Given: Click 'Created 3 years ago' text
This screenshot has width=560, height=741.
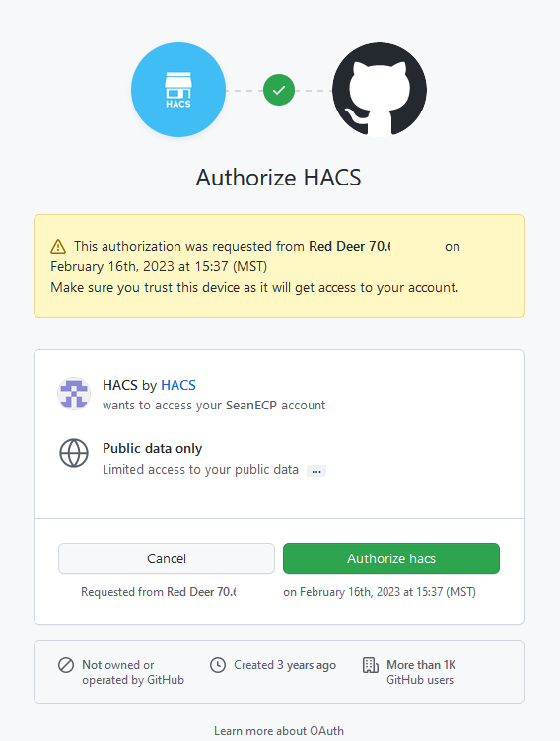Looking at the screenshot, I should (285, 665).
